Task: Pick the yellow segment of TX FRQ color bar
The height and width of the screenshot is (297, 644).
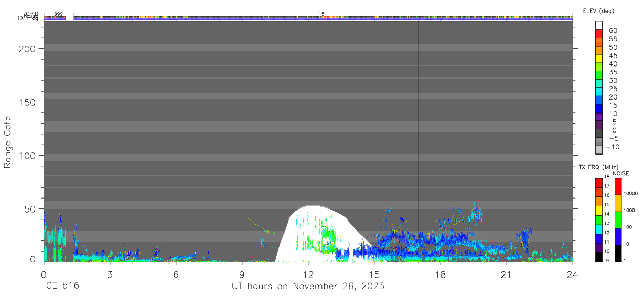Action: tap(599, 211)
